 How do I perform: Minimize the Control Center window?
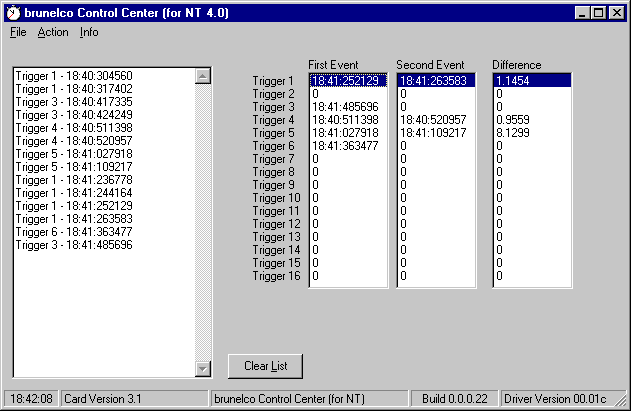coord(582,13)
